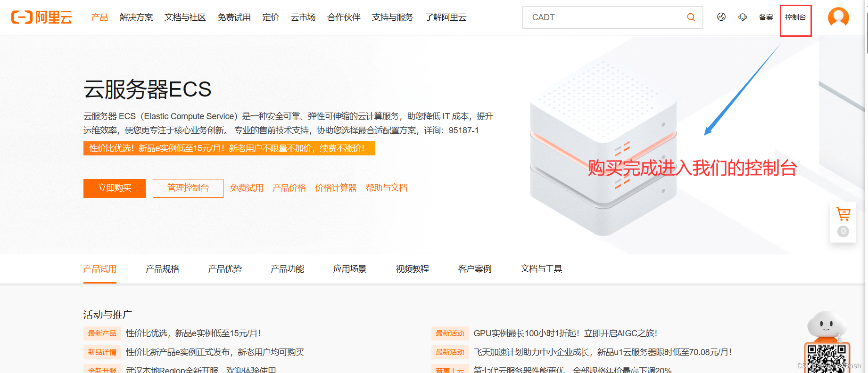This screenshot has width=868, height=373.
Task: Click the cart count badge 0
Action: [x=843, y=231]
